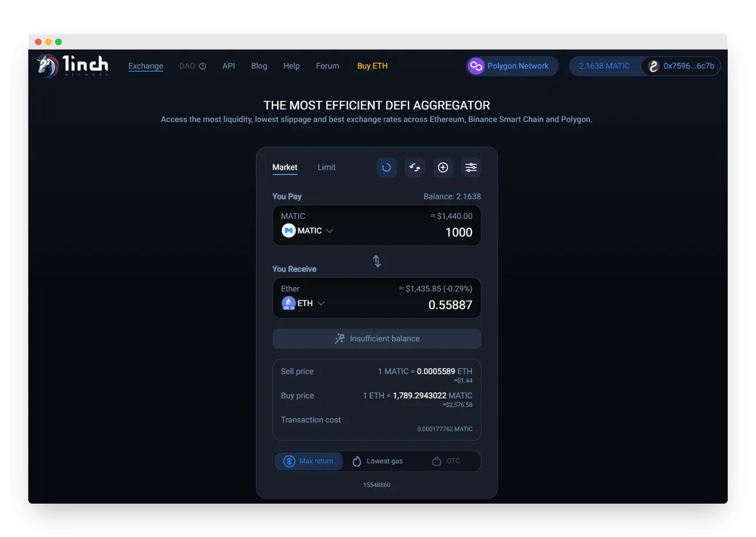Open the Forum menu item
Screen dimensions: 756x537
[x=327, y=66]
